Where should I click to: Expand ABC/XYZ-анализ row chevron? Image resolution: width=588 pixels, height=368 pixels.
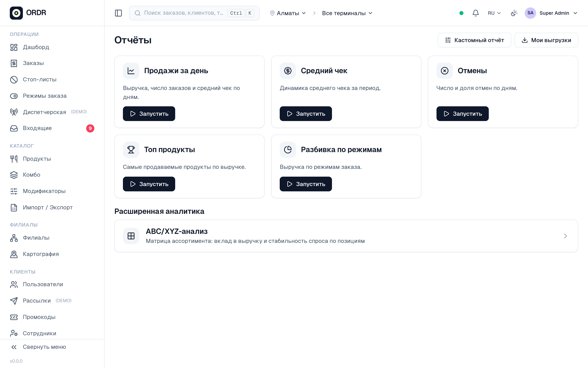[x=565, y=236]
